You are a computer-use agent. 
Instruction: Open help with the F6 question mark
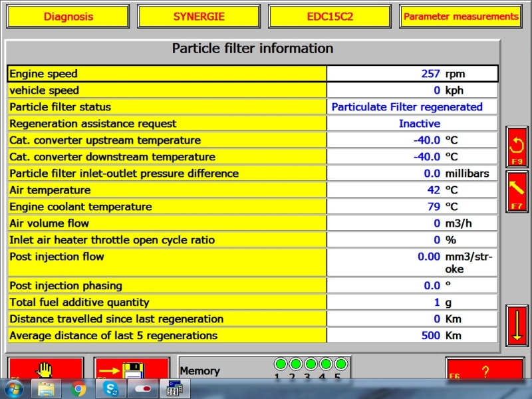485,369
